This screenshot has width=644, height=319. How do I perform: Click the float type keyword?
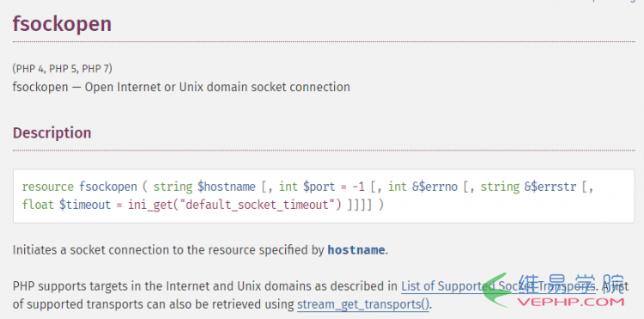(x=38, y=205)
